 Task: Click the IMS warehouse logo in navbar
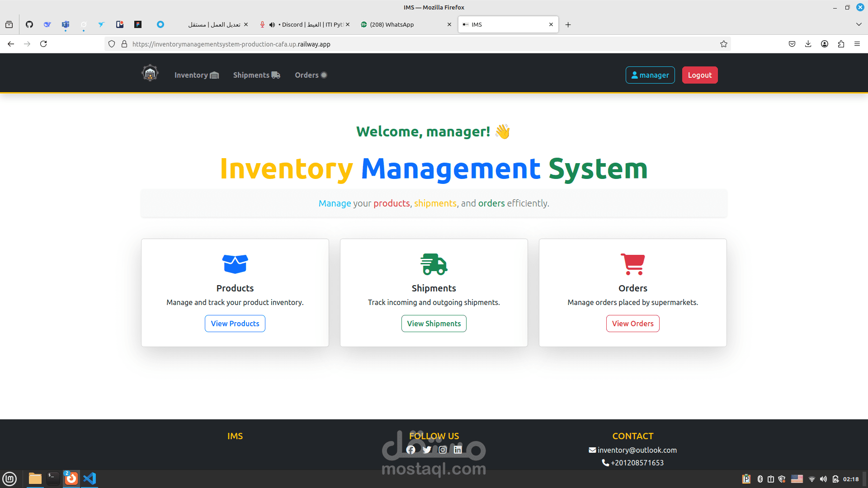[x=150, y=73]
